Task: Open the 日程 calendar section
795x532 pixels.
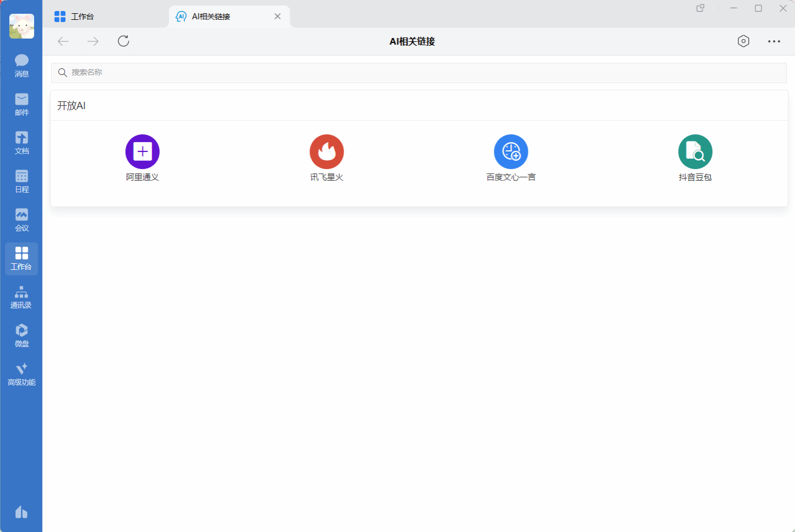Action: [x=21, y=181]
